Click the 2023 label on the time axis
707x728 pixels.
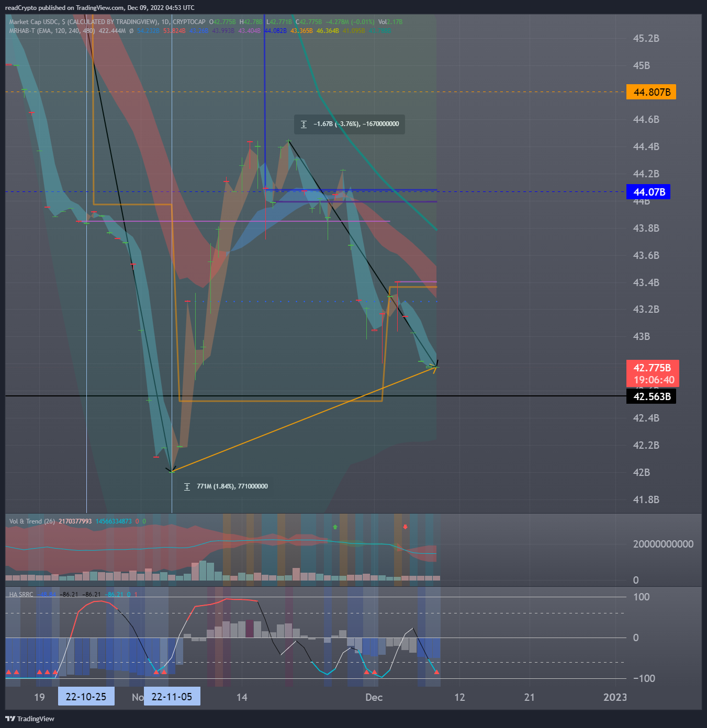615,697
